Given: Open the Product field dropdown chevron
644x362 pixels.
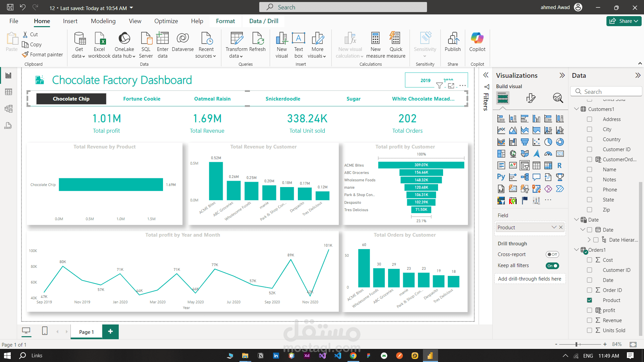Looking at the screenshot, I should (x=554, y=227).
